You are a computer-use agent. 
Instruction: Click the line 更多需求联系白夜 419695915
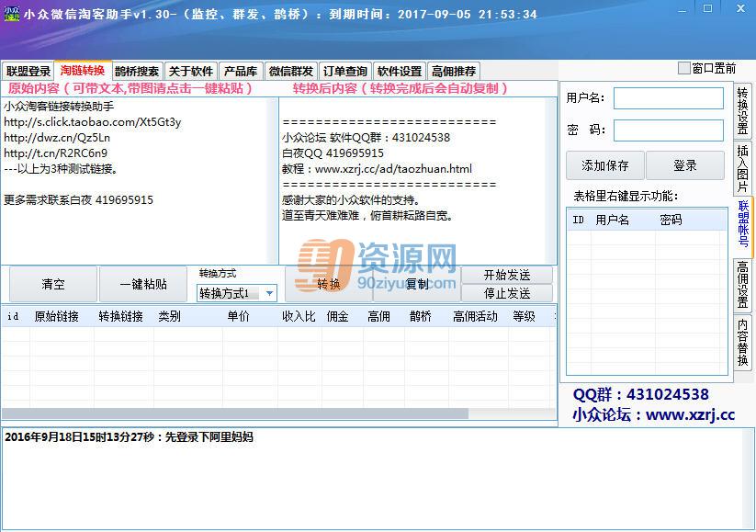tap(79, 199)
